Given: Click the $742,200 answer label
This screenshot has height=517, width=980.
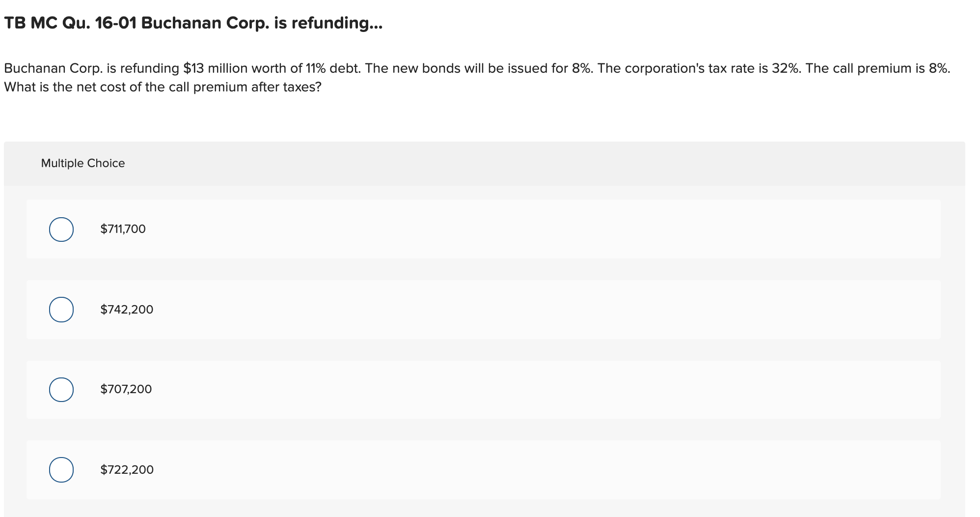Looking at the screenshot, I should 127,309.
